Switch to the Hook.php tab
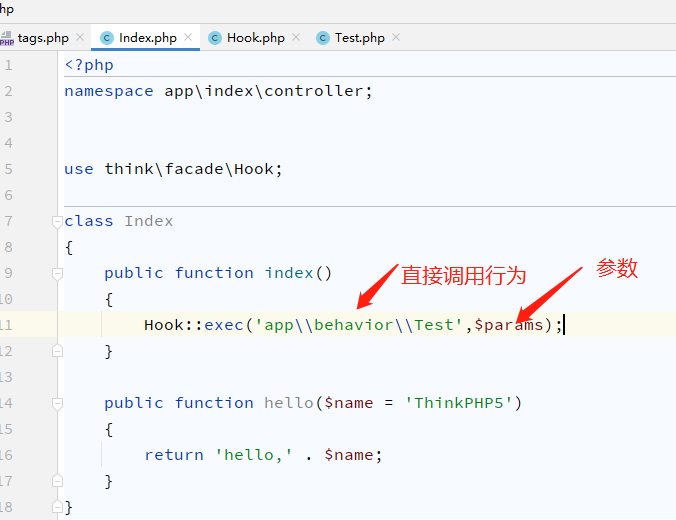The width and height of the screenshot is (676, 520). coord(255,38)
